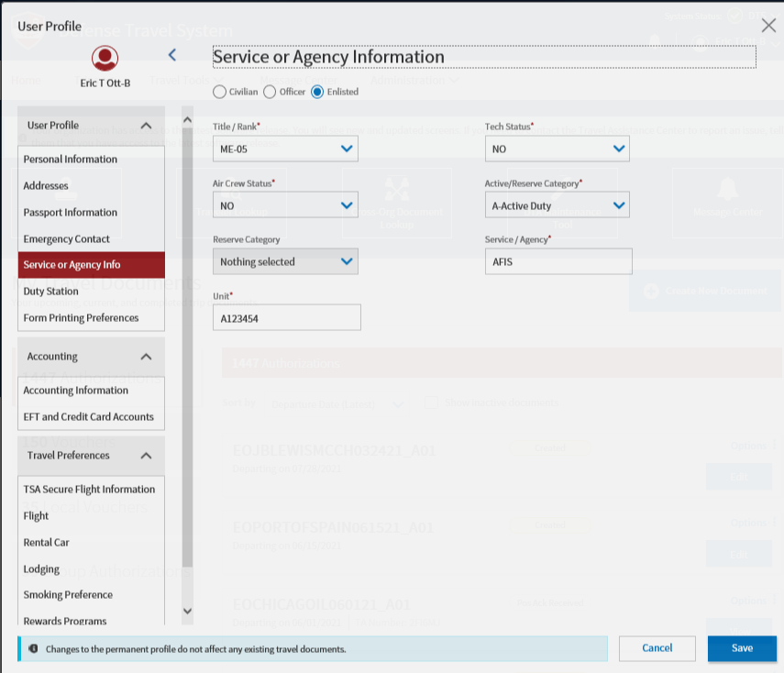The width and height of the screenshot is (784, 673).
Task: Click the info icon in the notice bar
Action: point(33,649)
